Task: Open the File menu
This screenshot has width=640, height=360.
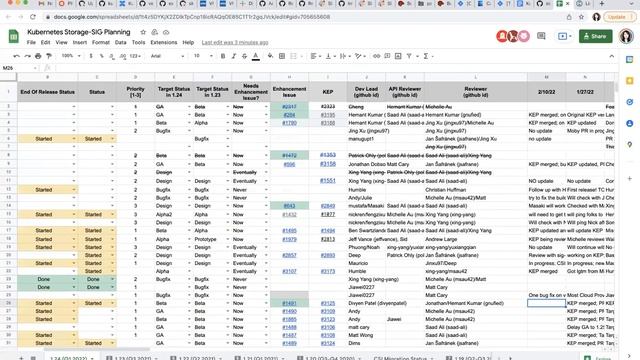Action: pyautogui.click(x=31, y=42)
